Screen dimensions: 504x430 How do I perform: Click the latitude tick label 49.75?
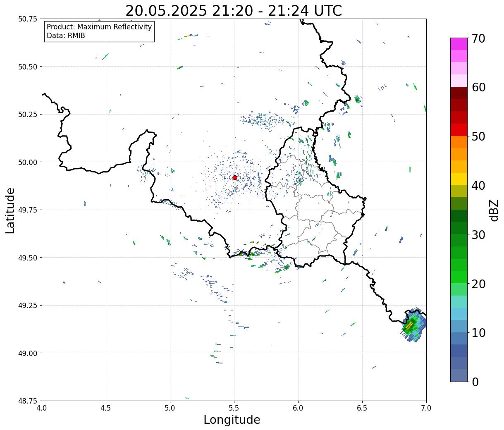tap(28, 210)
